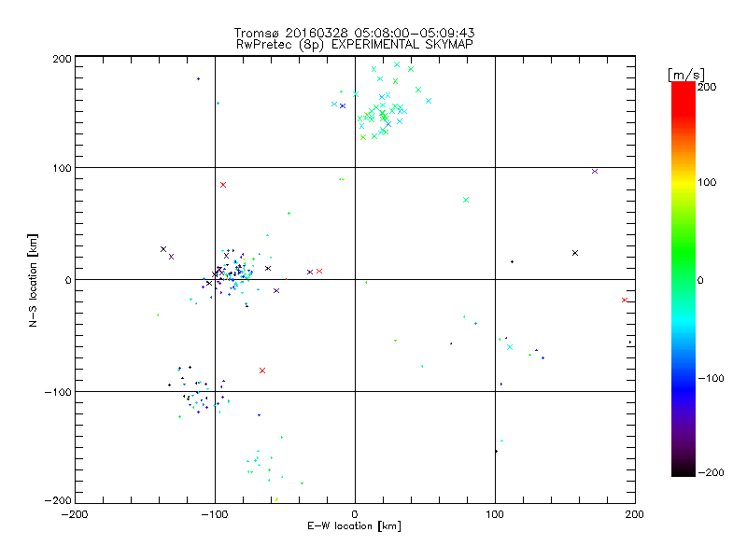Select the '[m/s]' colorbar unit label
The width and height of the screenshot is (747, 560).
(686, 75)
